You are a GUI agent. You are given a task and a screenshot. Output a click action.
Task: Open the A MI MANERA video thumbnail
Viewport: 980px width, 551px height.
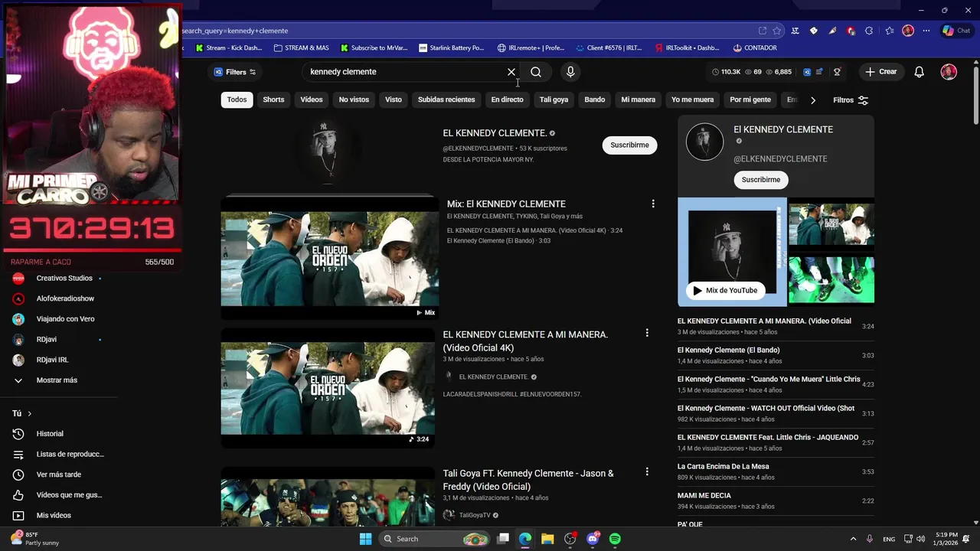(328, 388)
